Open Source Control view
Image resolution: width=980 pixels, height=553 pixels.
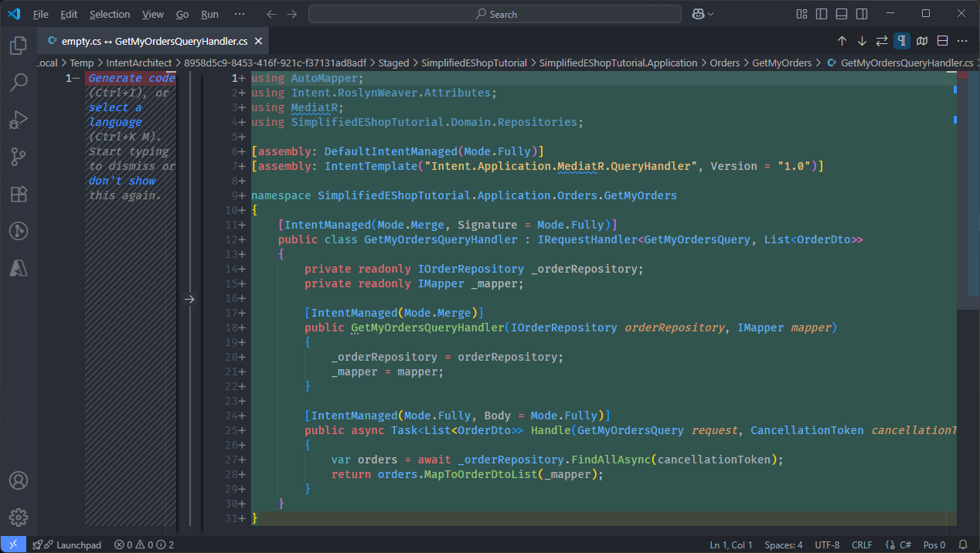tap(19, 157)
